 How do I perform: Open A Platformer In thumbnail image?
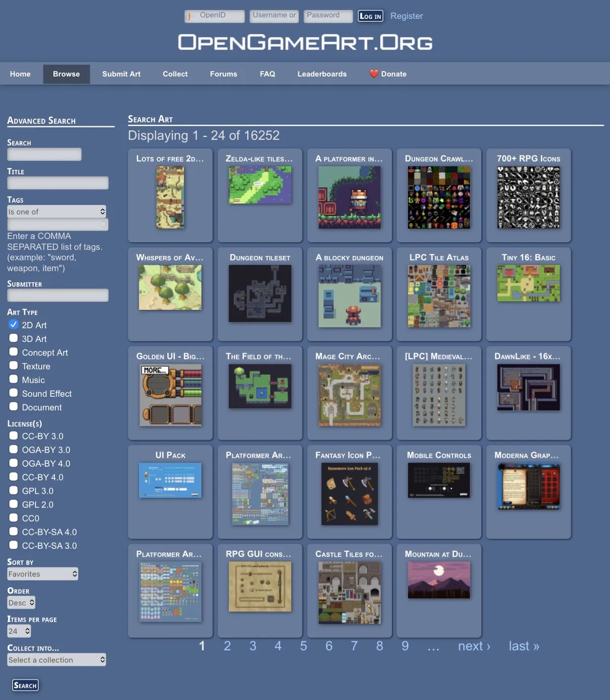[349, 198]
